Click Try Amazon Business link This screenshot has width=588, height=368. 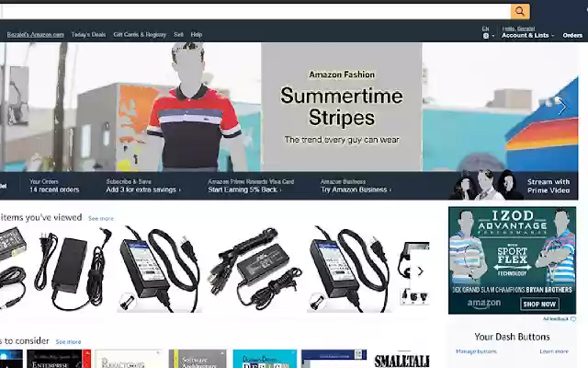pyautogui.click(x=356, y=186)
